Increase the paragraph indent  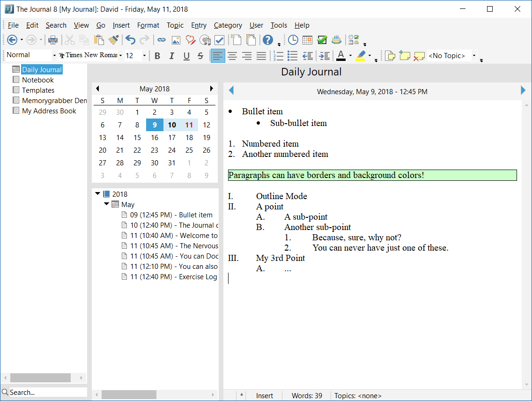coord(325,56)
